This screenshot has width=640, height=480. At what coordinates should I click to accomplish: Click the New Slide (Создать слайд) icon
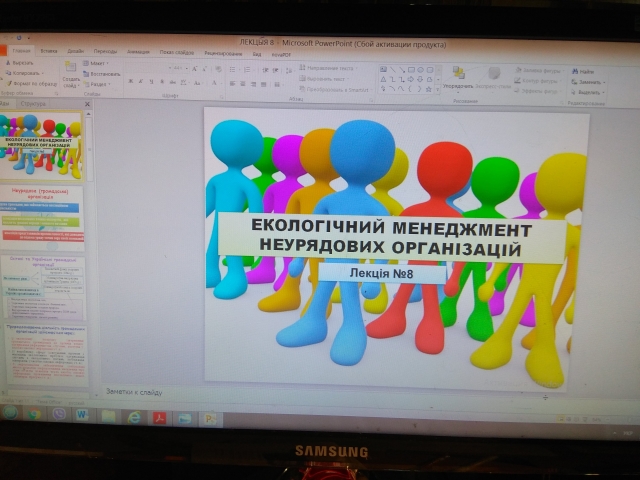point(71,67)
